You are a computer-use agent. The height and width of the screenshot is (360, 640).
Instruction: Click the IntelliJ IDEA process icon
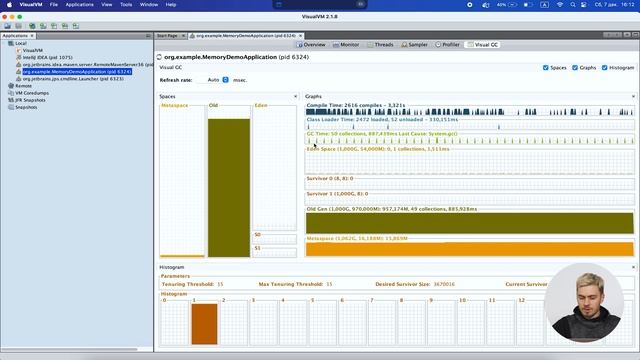coord(18,58)
